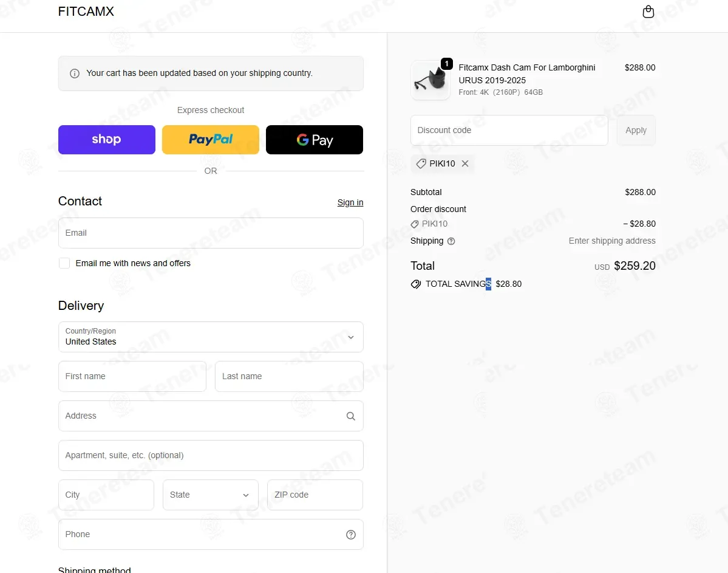
Task: Click the Total Savings tag icon
Action: 416,284
